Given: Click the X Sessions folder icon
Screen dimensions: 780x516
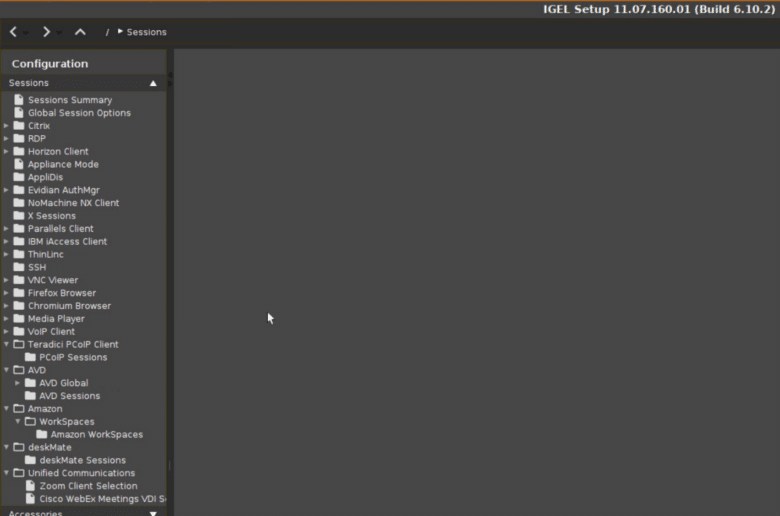Looking at the screenshot, I should click(x=19, y=215).
